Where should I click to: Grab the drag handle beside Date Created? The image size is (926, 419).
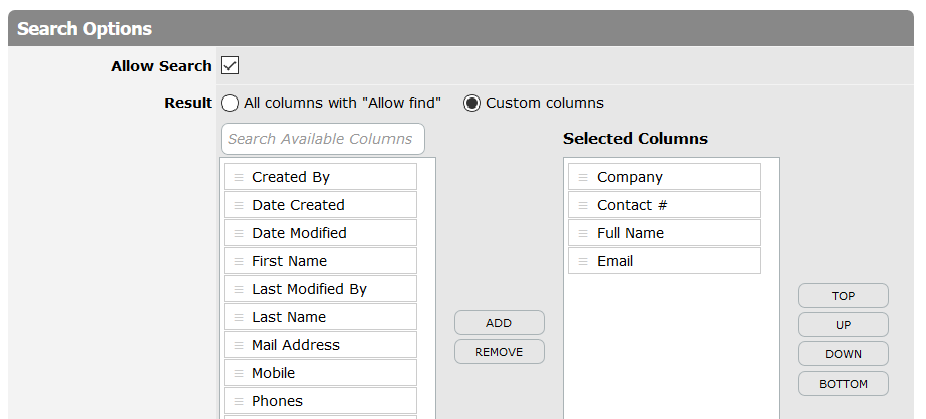[x=239, y=206]
